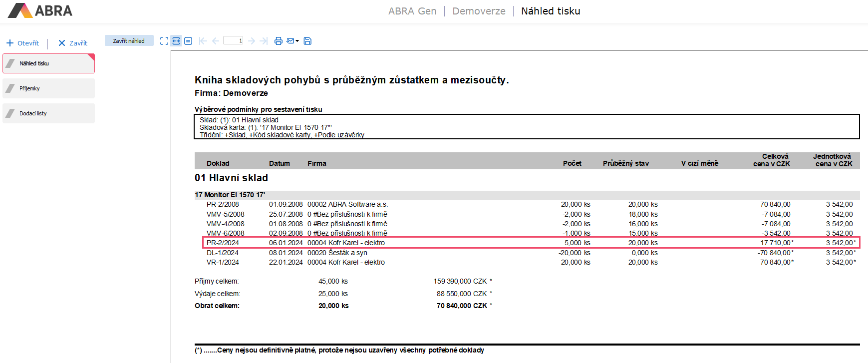Open the Příjemky tab
The width and height of the screenshot is (868, 363).
[x=48, y=88]
